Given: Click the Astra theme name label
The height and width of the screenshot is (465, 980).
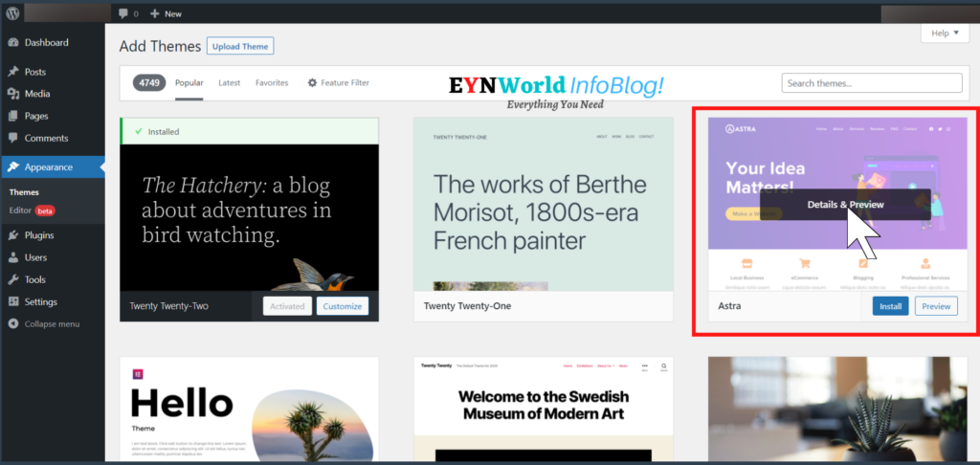Looking at the screenshot, I should (729, 306).
